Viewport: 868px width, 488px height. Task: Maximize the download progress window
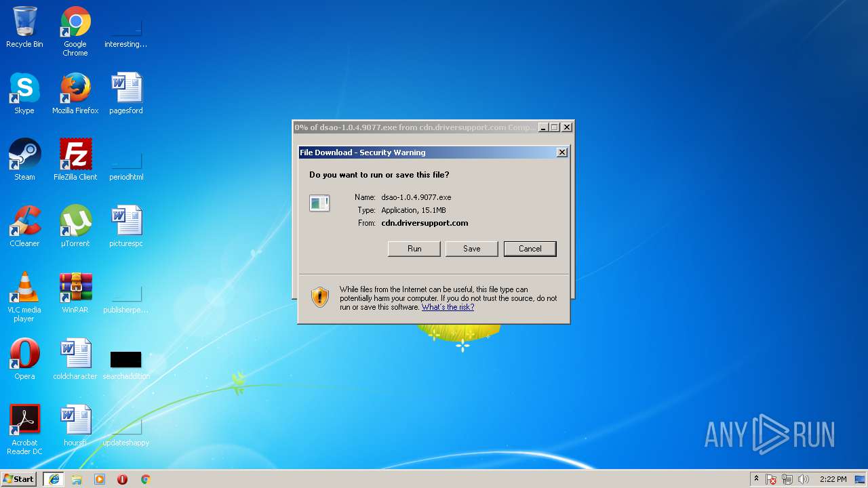point(555,127)
